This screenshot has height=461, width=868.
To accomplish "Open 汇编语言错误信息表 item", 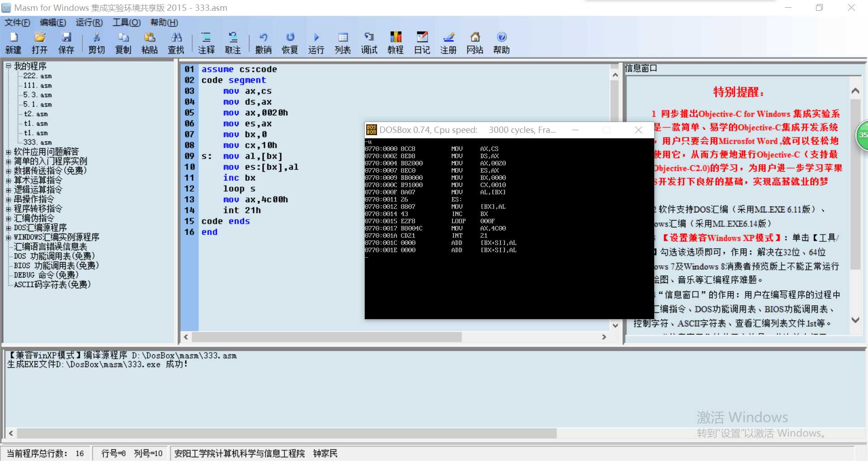I will pyautogui.click(x=50, y=247).
